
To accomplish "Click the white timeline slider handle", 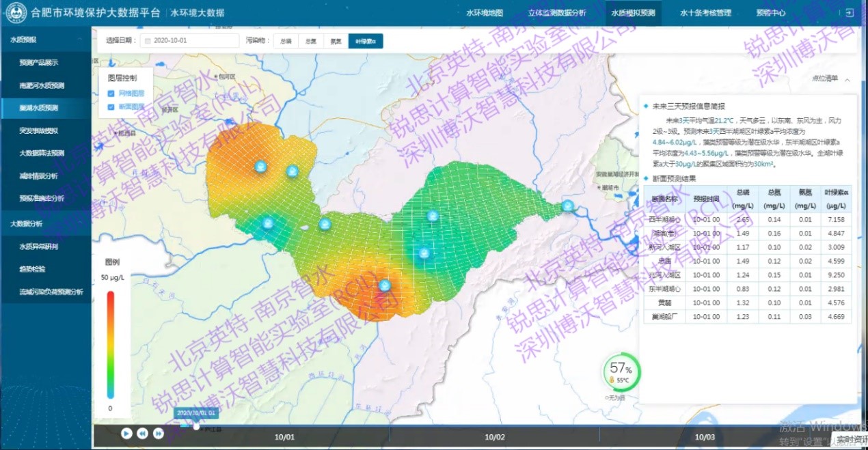I will 197,426.
